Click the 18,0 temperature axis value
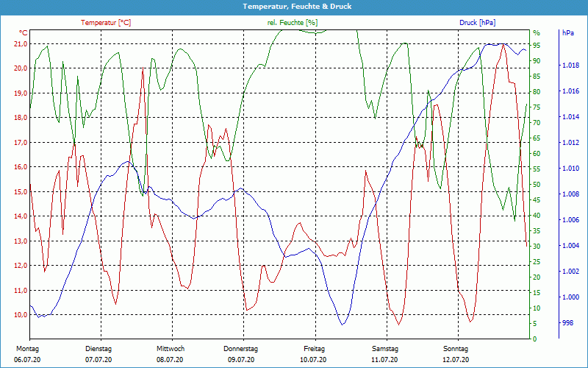Screen dimensions: 588x368 [x=21, y=118]
